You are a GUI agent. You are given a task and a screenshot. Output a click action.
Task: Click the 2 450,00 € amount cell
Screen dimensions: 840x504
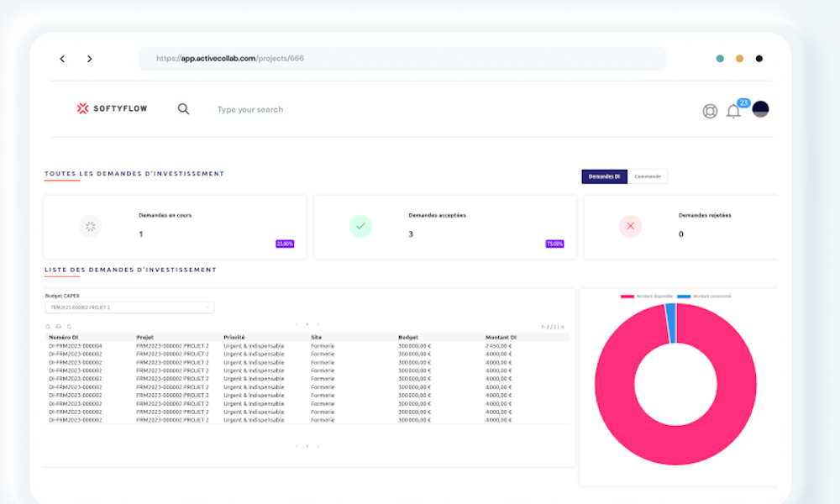[x=499, y=346]
